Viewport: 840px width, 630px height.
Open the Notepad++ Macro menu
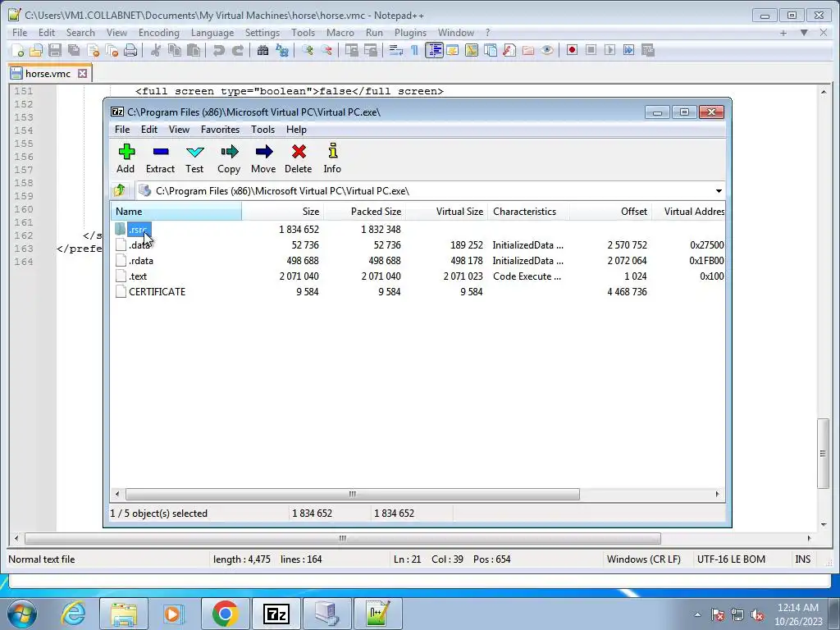[x=340, y=33]
